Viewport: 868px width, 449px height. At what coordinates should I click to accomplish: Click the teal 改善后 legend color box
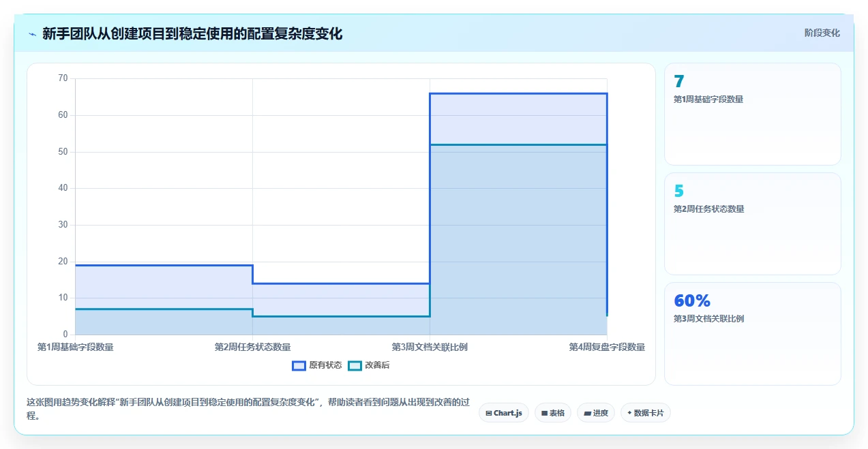tap(355, 365)
